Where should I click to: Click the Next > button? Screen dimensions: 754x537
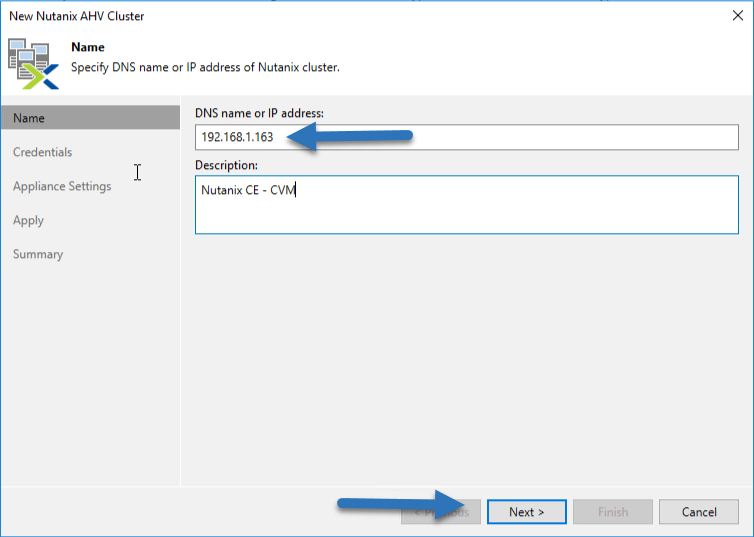pyautogui.click(x=527, y=512)
